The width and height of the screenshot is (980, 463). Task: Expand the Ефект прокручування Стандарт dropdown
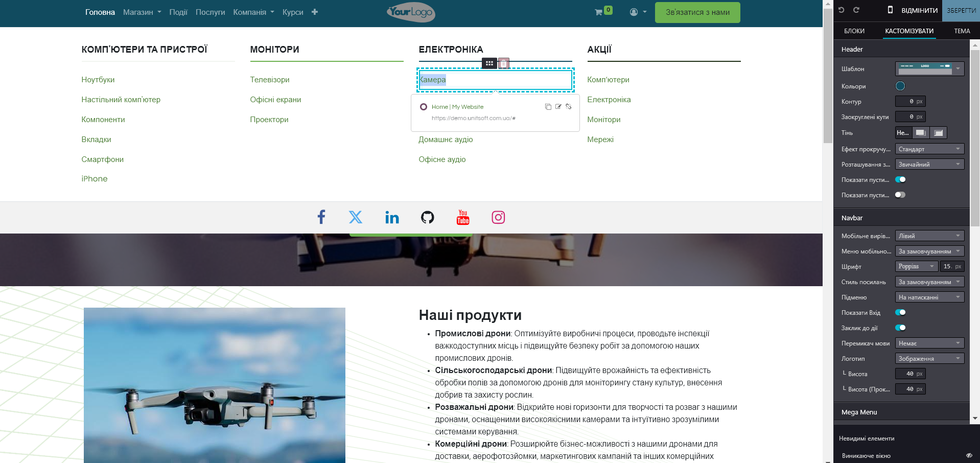point(929,149)
